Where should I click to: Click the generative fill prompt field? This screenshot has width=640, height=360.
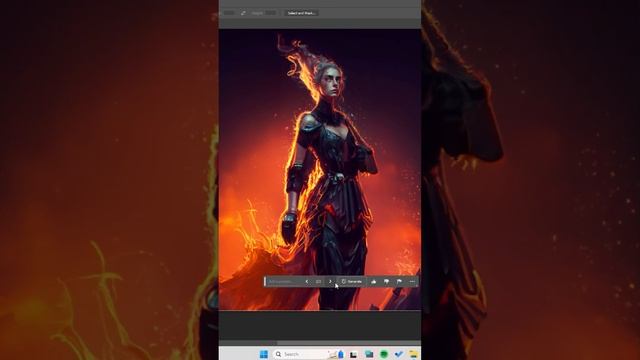284,281
